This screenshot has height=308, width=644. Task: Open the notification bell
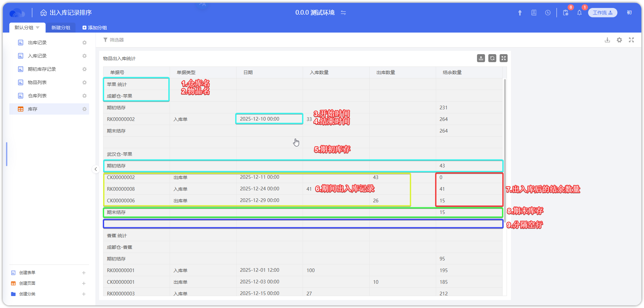(x=579, y=13)
